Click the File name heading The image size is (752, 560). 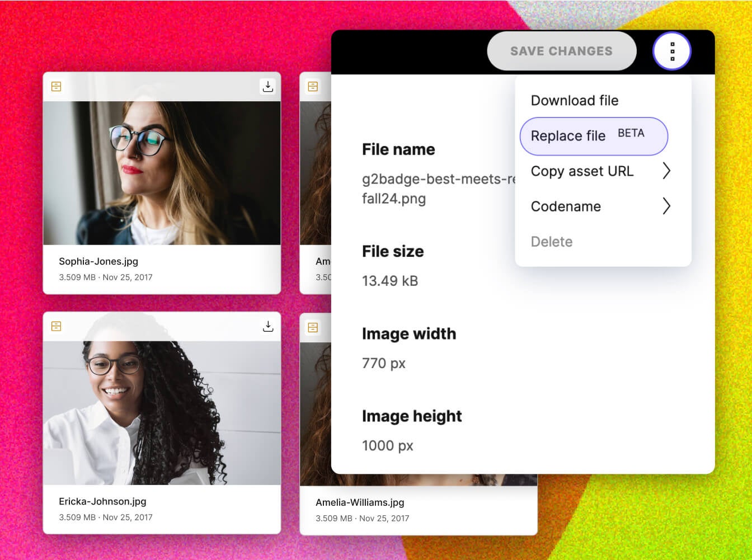pyautogui.click(x=398, y=149)
